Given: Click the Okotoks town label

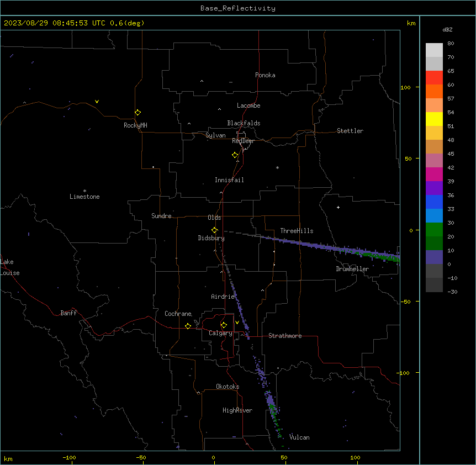Looking at the screenshot, I should click(x=228, y=387).
